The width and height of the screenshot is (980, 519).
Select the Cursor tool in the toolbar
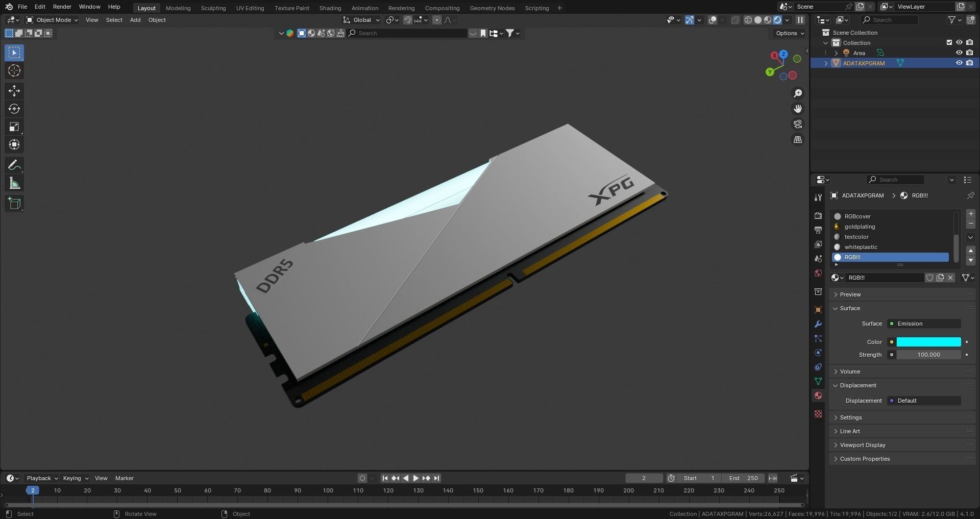[x=14, y=70]
